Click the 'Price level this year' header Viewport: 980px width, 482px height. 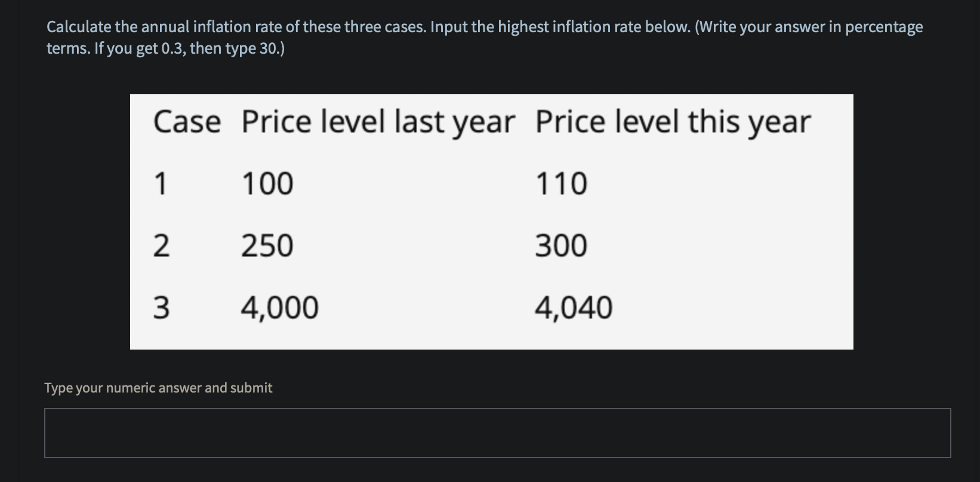pyautogui.click(x=671, y=122)
